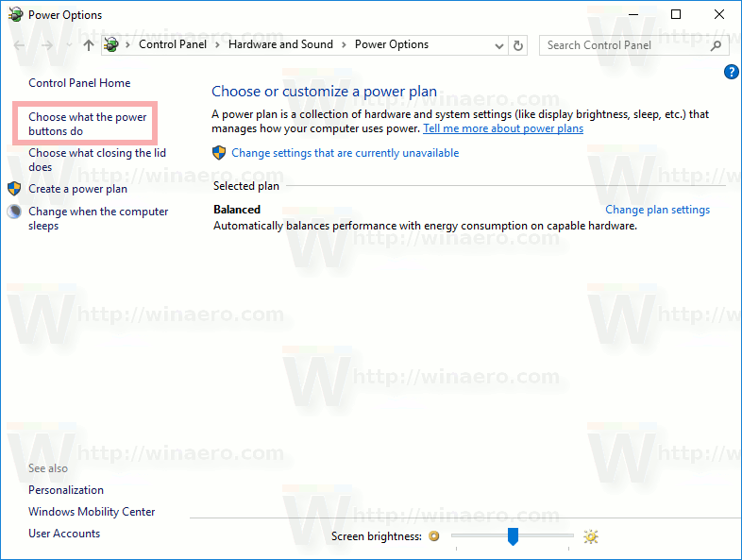The width and height of the screenshot is (742, 560).
Task: Refresh the Power Options page
Action: 518,46
